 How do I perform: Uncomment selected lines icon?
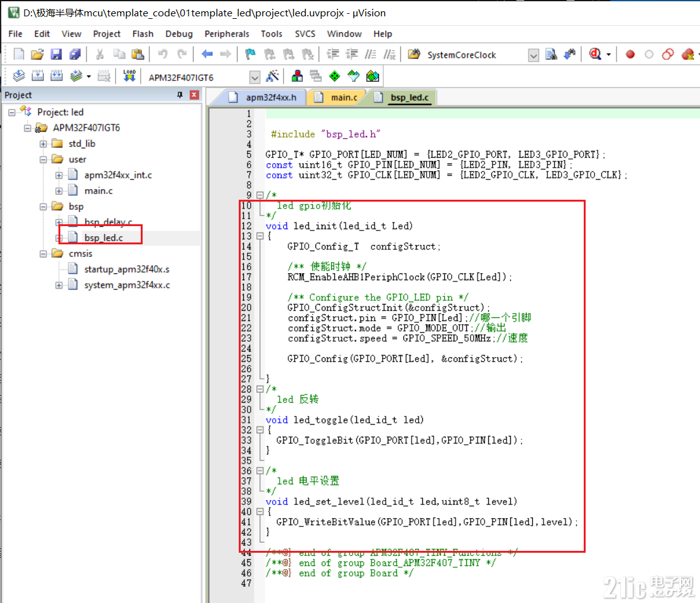point(390,55)
